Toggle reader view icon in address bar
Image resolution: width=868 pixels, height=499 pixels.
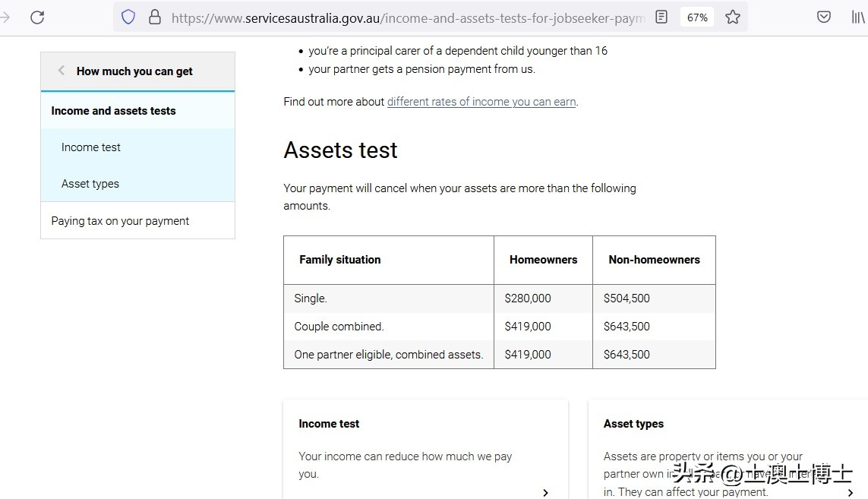(x=661, y=17)
